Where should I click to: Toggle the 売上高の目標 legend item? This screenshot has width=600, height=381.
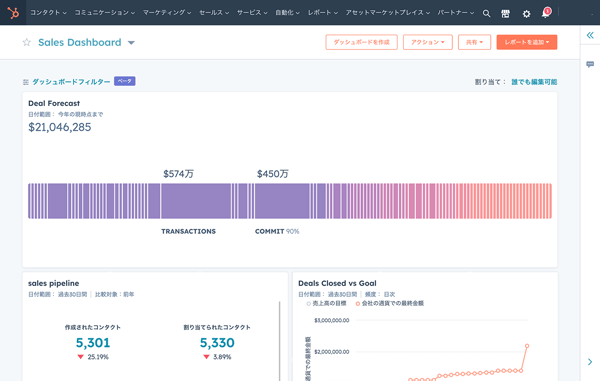[x=326, y=303]
